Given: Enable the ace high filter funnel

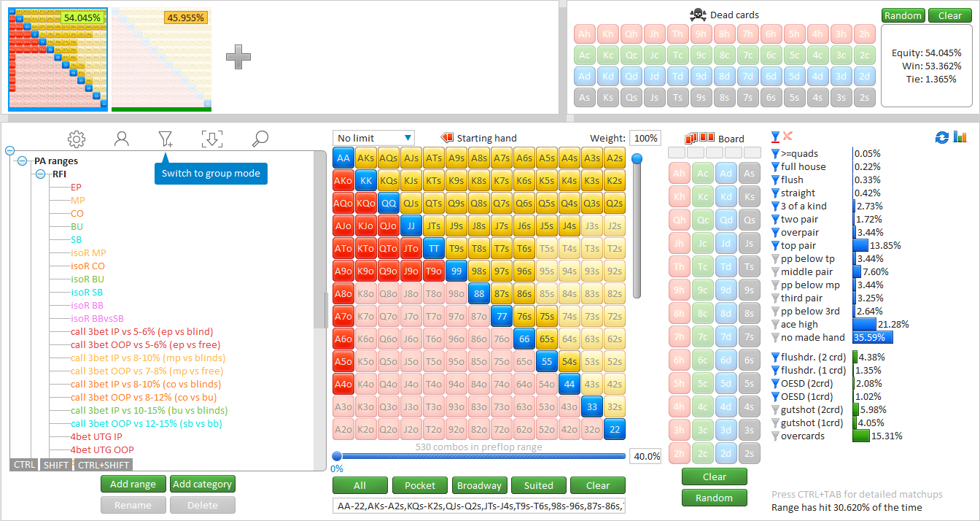Looking at the screenshot, I should coord(775,325).
